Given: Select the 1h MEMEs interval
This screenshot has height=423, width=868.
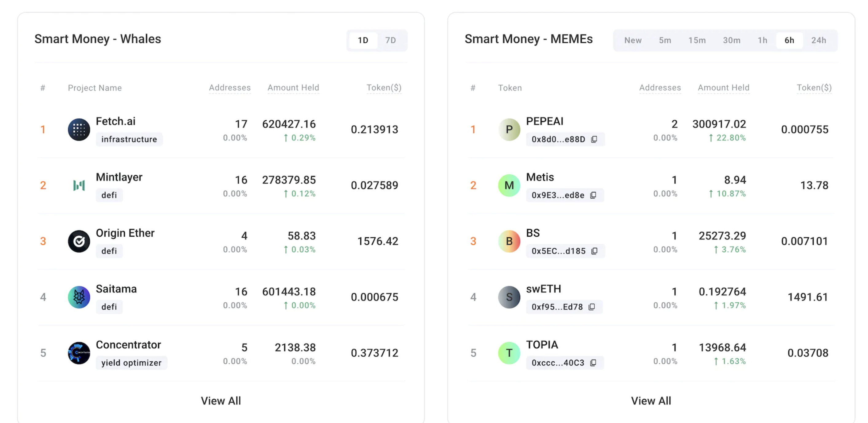Looking at the screenshot, I should coord(762,41).
